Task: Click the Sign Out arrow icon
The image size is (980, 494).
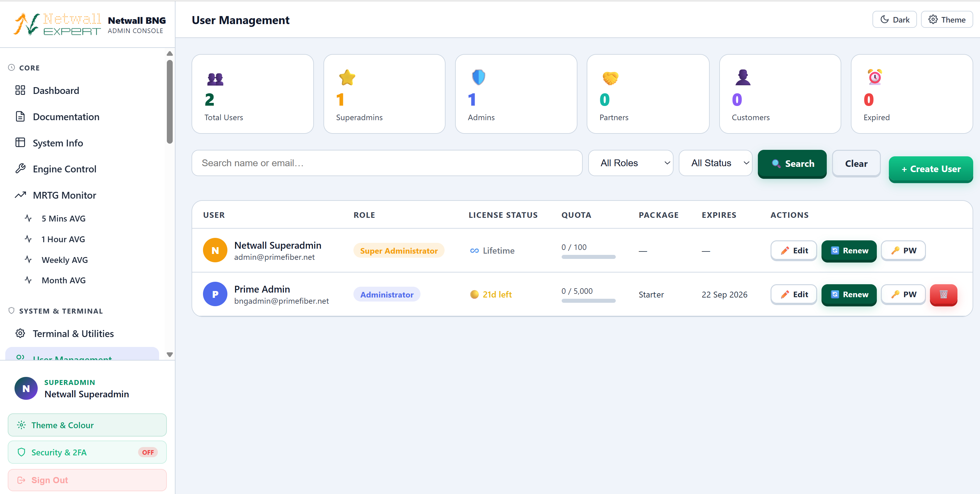Action: tap(21, 480)
